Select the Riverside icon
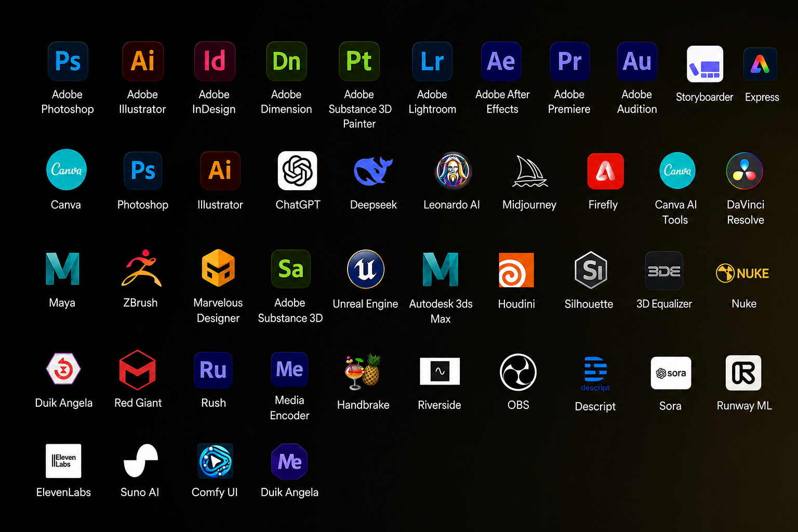Screen dimensions: 798x532 440,371
